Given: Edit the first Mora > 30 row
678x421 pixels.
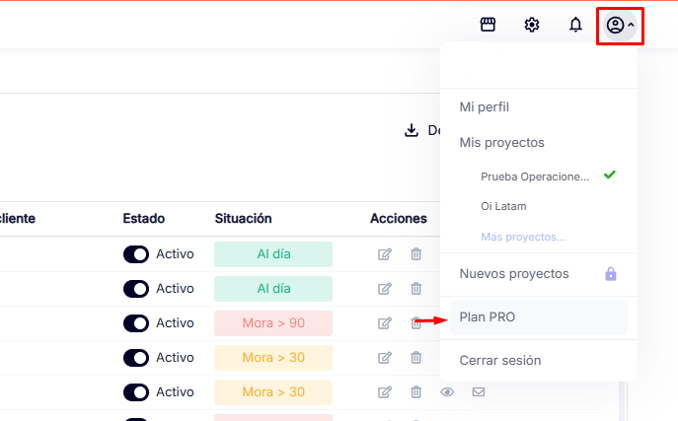Looking at the screenshot, I should click(x=384, y=357).
